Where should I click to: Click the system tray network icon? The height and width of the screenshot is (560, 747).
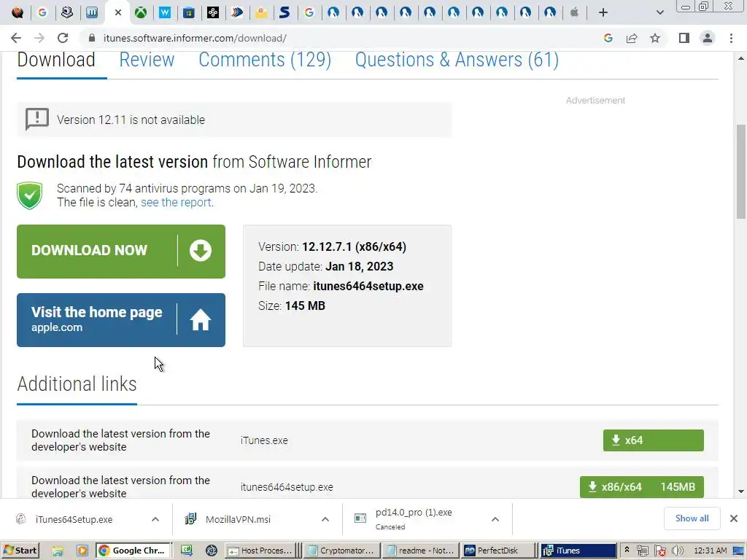[642, 551]
